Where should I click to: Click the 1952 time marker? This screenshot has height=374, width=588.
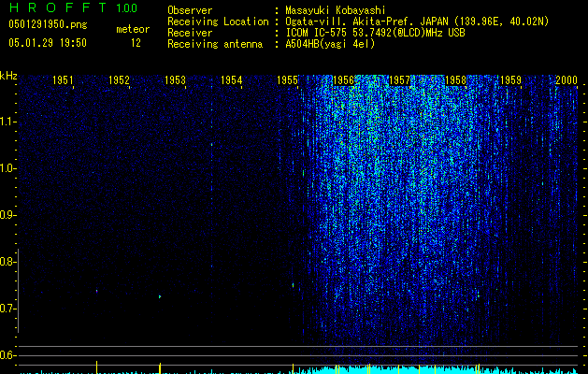coord(119,79)
